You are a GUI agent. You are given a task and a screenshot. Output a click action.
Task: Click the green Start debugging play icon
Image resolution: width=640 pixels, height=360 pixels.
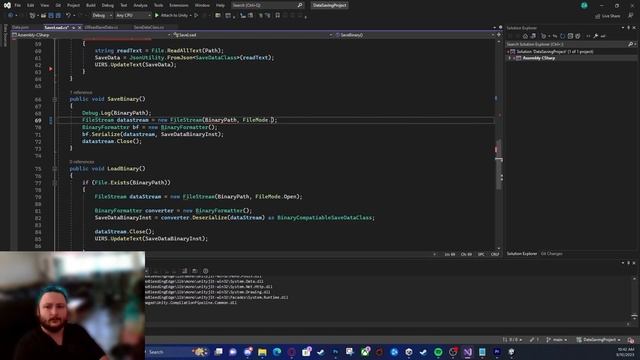click(157, 16)
